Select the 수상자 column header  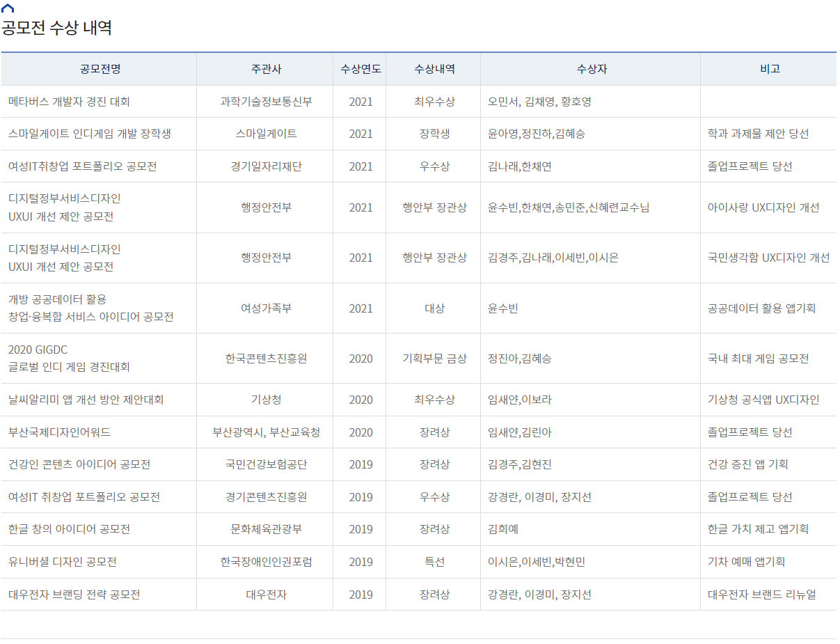pyautogui.click(x=592, y=69)
